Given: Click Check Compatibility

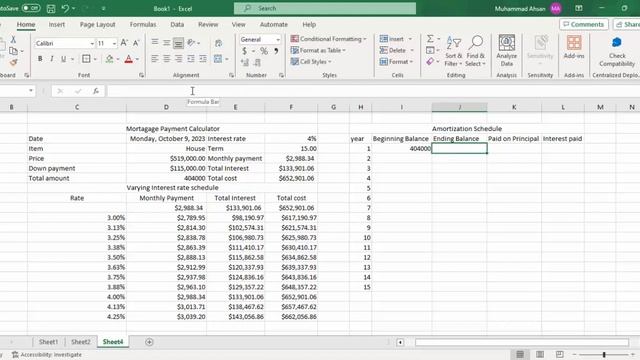Looking at the screenshot, I should (x=617, y=51).
